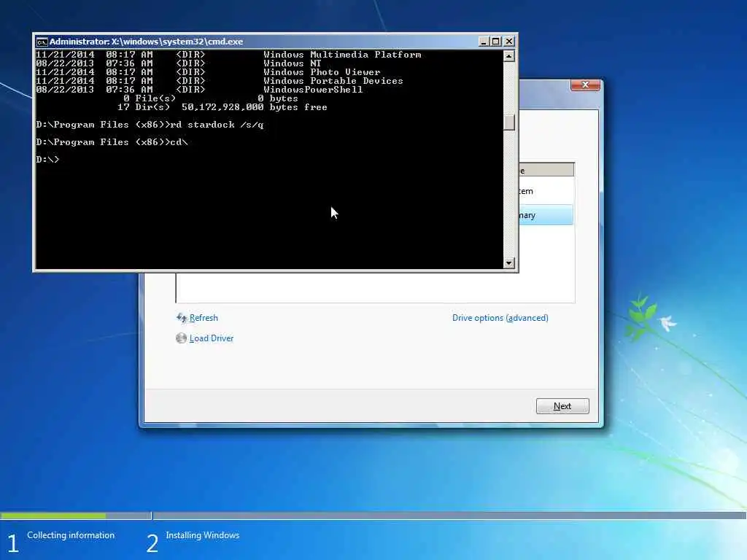Click the partition list column header
This screenshot has width=747, height=560.
pos(546,170)
